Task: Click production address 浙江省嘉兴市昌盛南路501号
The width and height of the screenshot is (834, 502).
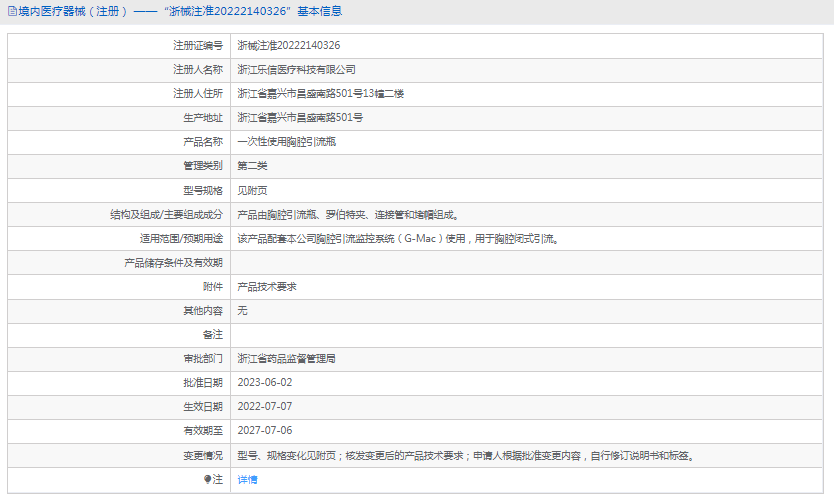Action: (x=300, y=118)
